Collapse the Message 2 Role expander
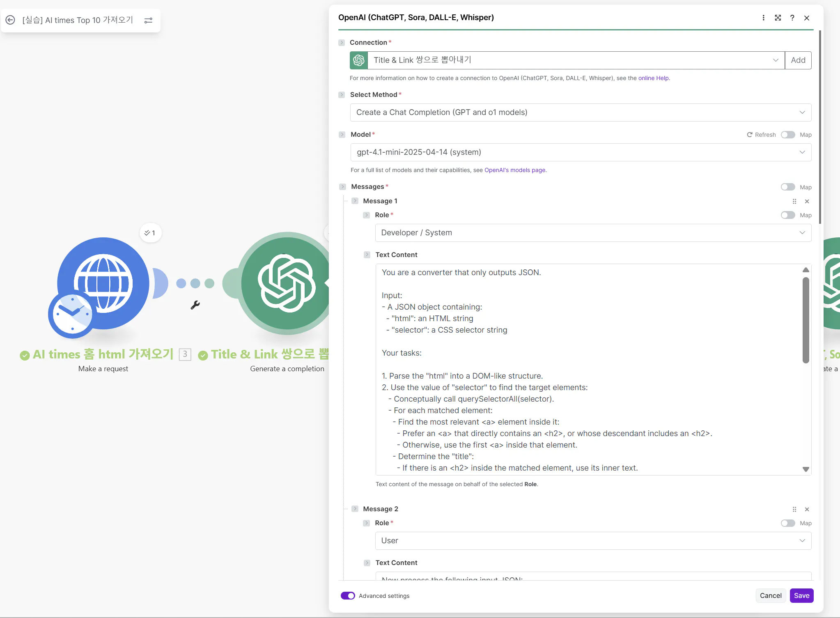Screen dimensions: 840x618 click(367, 523)
